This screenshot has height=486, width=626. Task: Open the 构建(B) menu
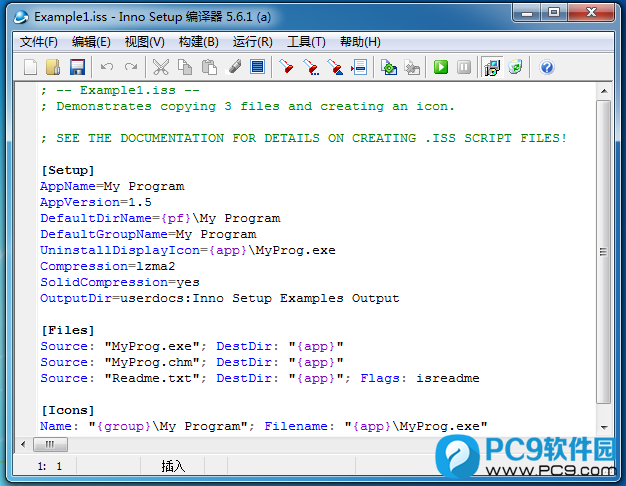[198, 42]
